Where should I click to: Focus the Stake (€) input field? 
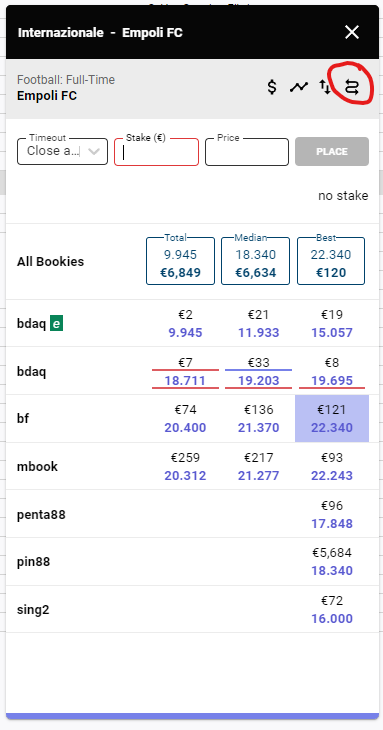tap(156, 152)
